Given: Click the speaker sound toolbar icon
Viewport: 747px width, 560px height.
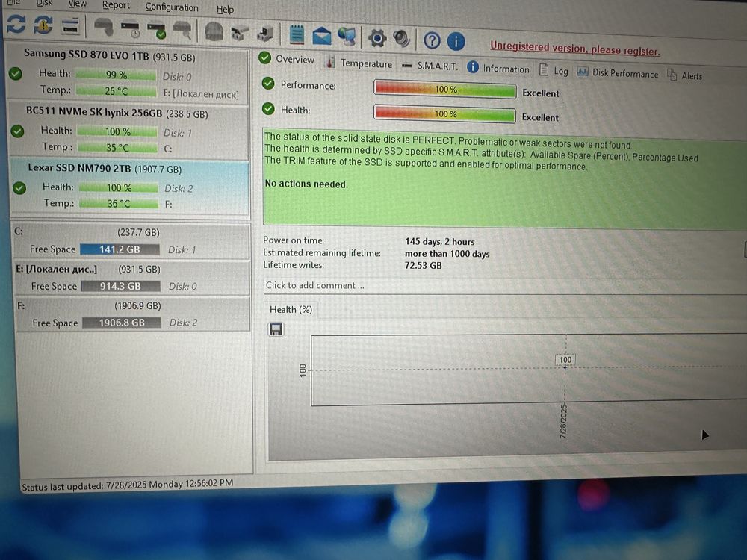Looking at the screenshot, I should pyautogui.click(x=402, y=39).
